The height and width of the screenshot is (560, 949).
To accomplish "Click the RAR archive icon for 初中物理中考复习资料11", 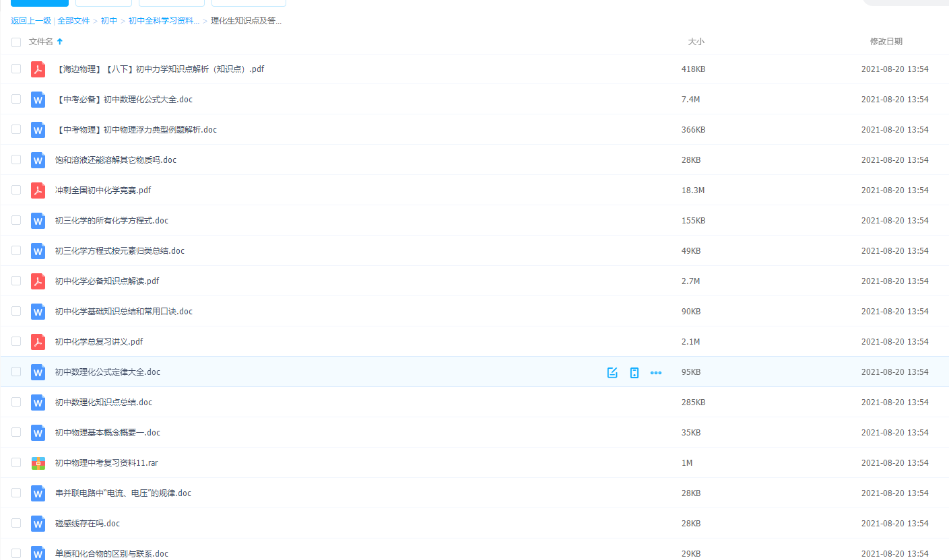I will 38,463.
